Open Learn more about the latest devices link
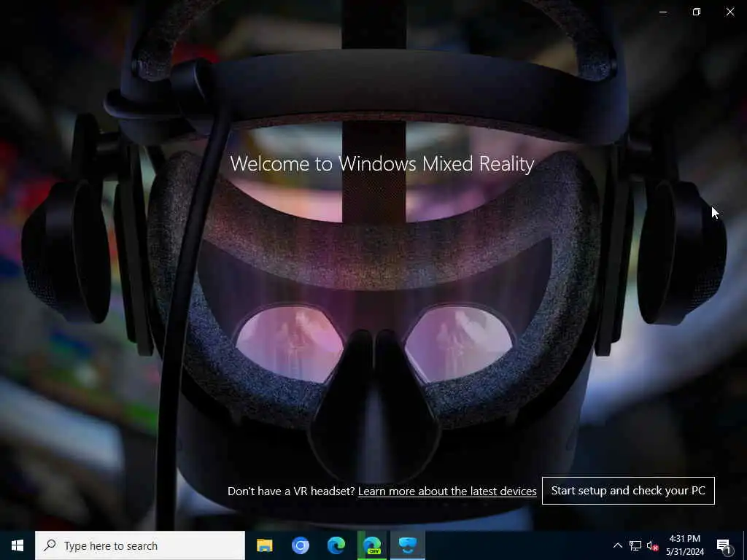This screenshot has height=560, width=747. pos(447,491)
